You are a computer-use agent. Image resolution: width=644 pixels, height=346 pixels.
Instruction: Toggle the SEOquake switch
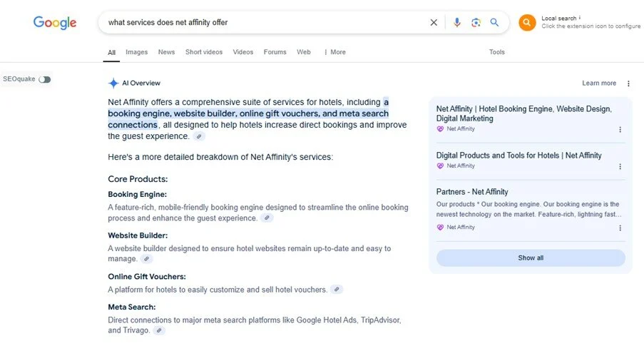coord(45,79)
